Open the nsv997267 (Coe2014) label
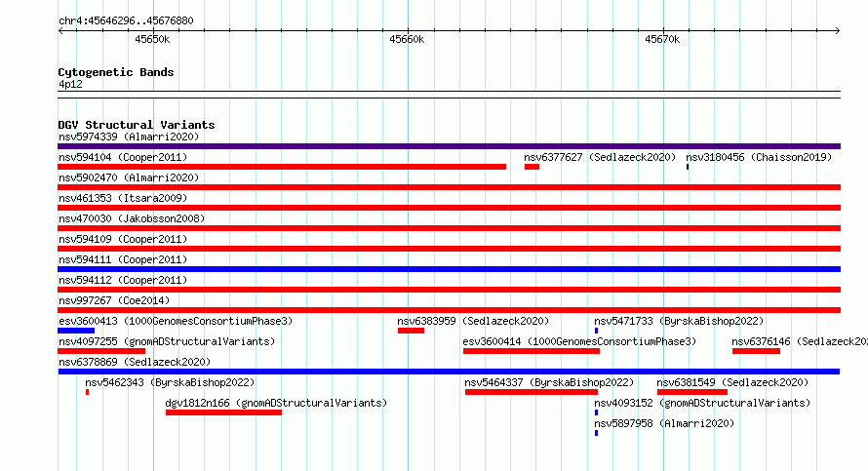Screen dimensions: 868x471 [114, 300]
